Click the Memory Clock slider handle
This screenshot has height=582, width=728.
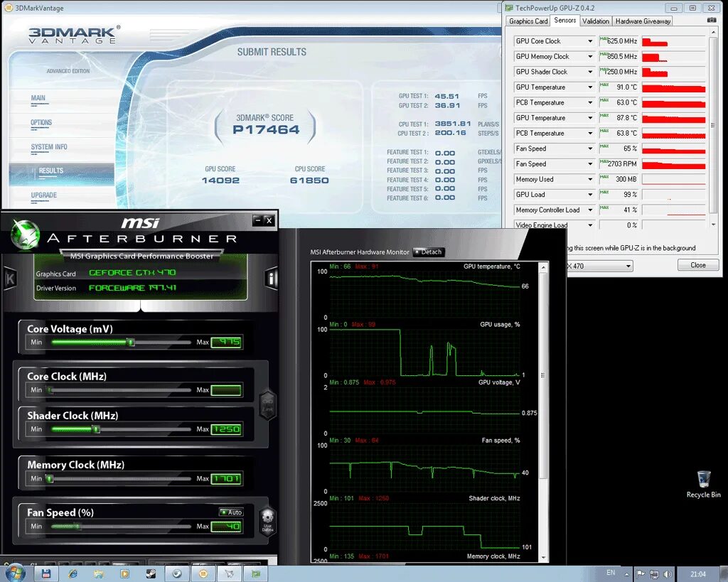click(50, 479)
